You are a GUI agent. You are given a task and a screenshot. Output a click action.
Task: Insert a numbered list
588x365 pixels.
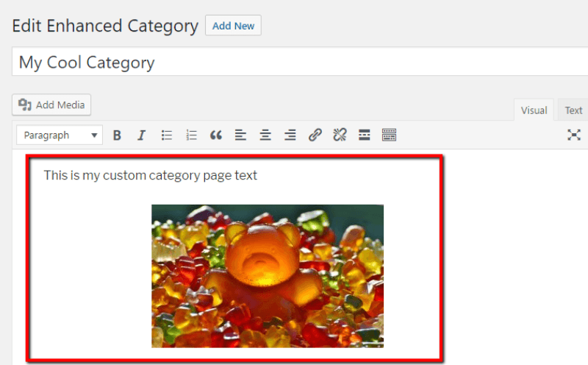click(x=192, y=135)
